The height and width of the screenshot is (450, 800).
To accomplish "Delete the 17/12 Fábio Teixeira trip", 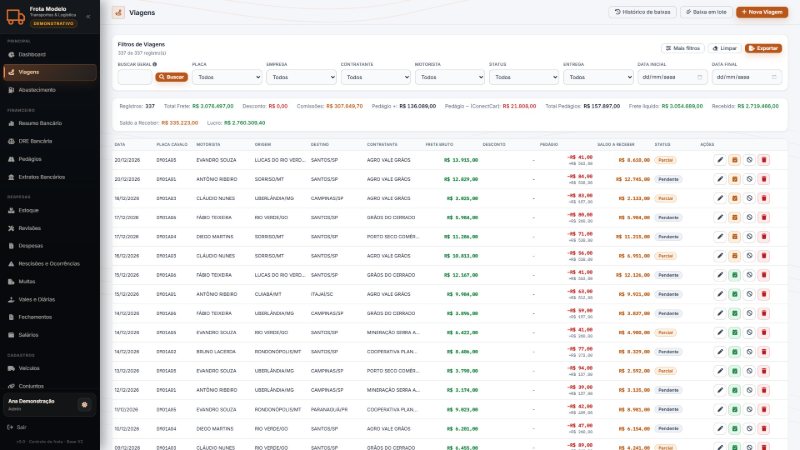I will [764, 217].
